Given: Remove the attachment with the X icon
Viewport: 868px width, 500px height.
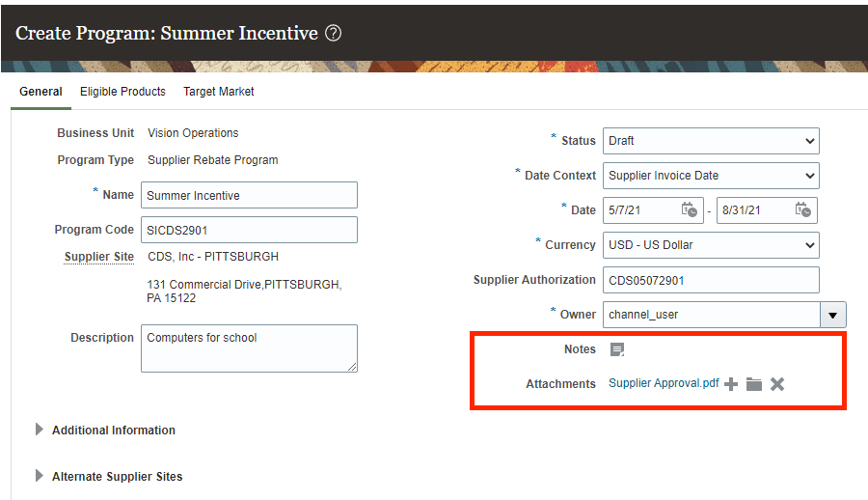Looking at the screenshot, I should point(777,384).
